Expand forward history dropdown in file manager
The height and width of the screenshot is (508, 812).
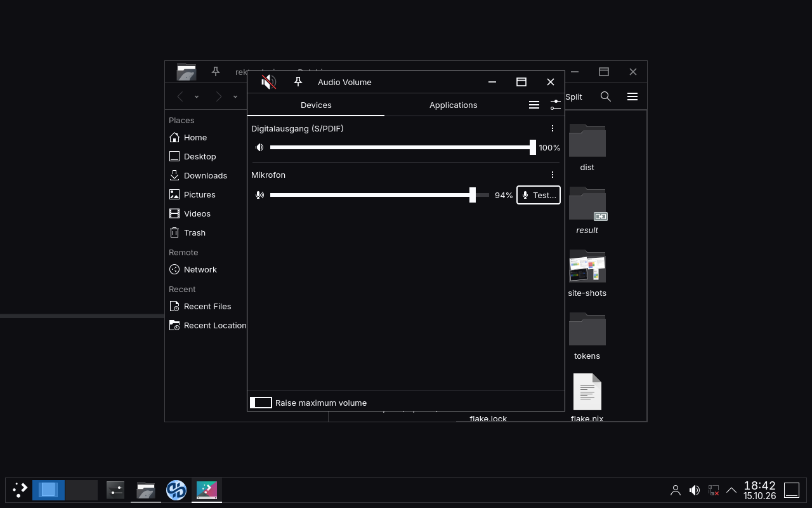[x=235, y=97]
